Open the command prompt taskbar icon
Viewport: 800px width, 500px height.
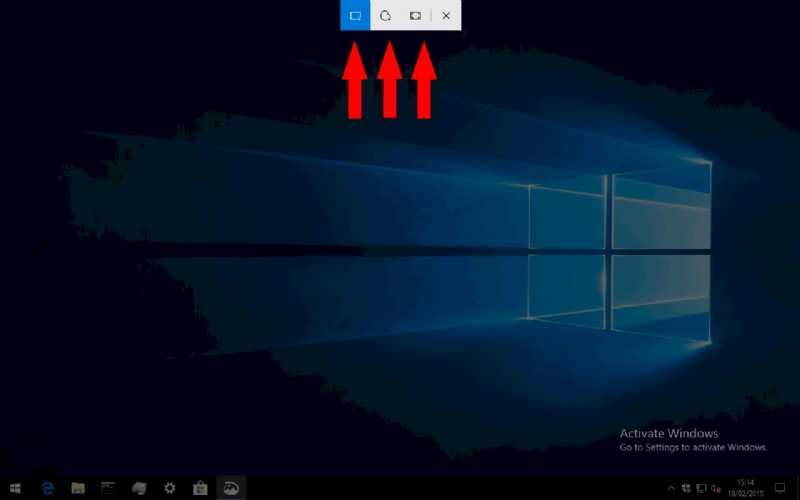point(108,488)
